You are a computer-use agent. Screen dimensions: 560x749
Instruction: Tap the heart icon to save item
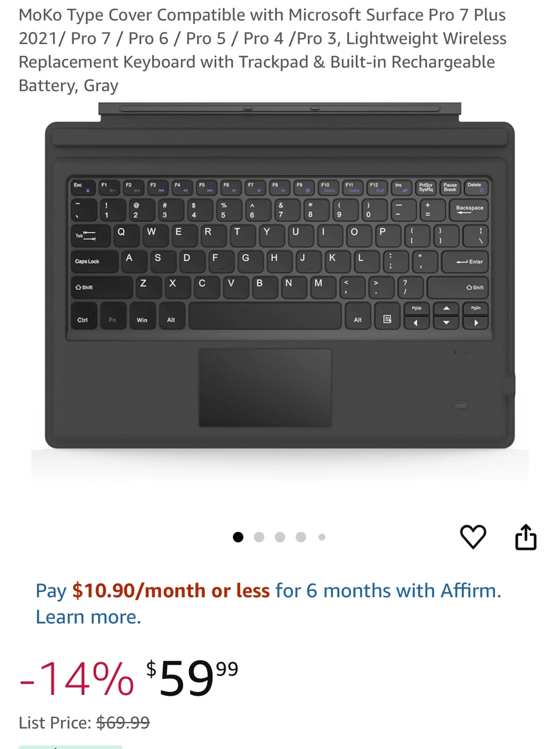[473, 537]
